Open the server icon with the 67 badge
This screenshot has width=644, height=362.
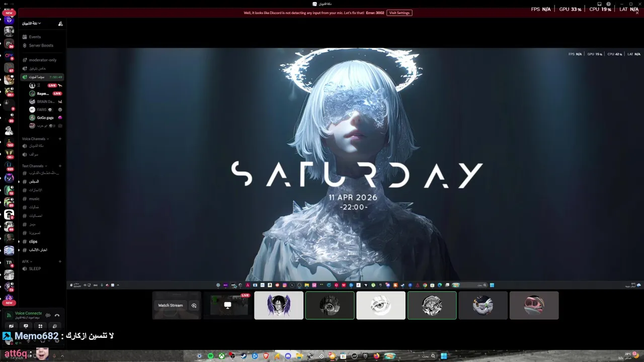[9, 67]
